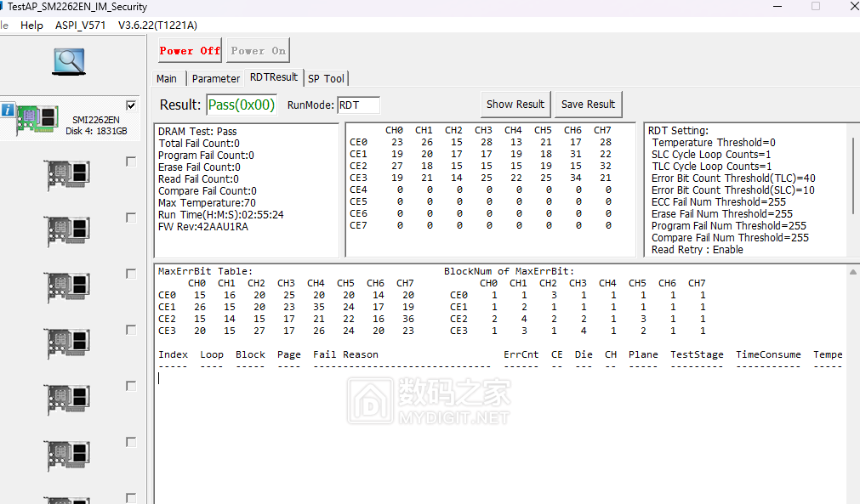This screenshot has height=504, width=860.
Task: Click the 'Disk 4: 1831GB' label
Action: point(96,132)
